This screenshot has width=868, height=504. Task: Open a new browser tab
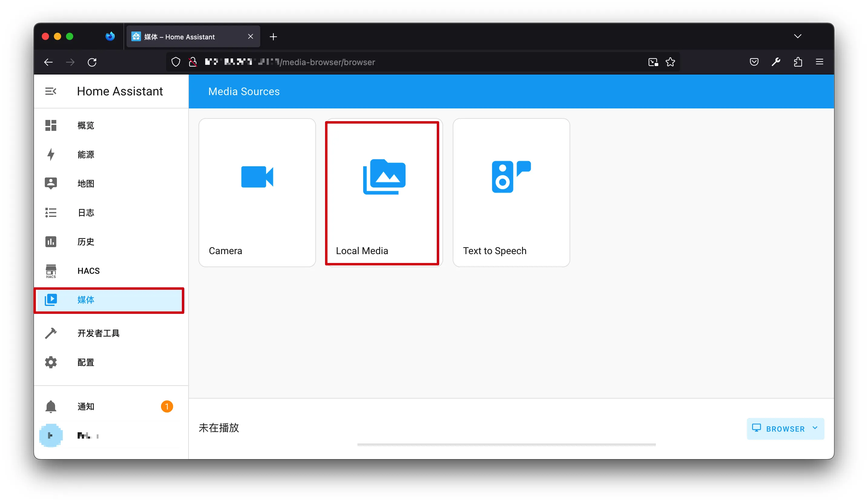click(x=273, y=37)
